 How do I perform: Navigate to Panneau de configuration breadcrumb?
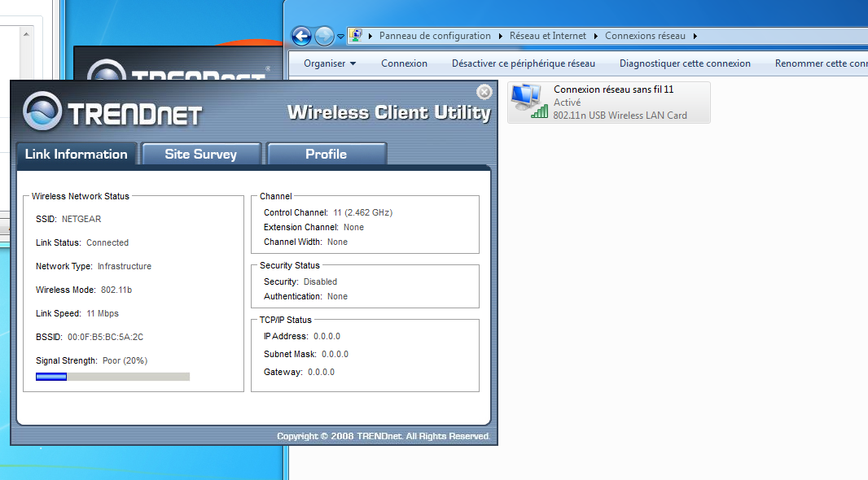[435, 36]
